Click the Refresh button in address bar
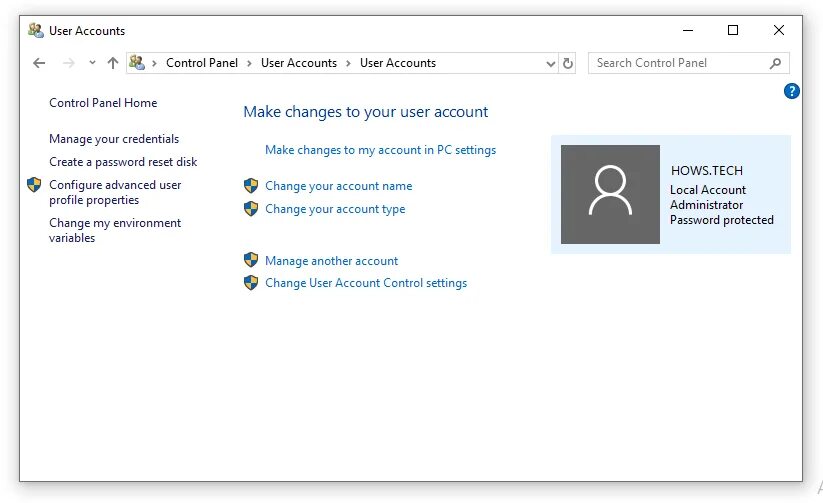The height and width of the screenshot is (503, 823). (568, 63)
